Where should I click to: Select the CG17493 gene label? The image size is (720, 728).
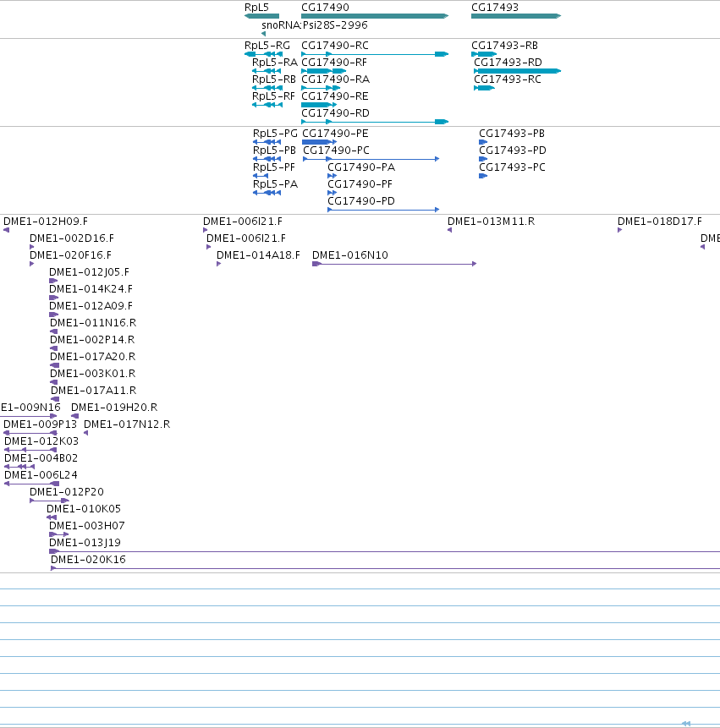(x=495, y=8)
